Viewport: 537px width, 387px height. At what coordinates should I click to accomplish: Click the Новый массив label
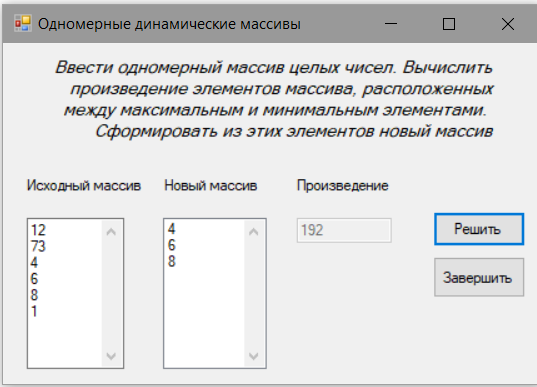click(211, 186)
